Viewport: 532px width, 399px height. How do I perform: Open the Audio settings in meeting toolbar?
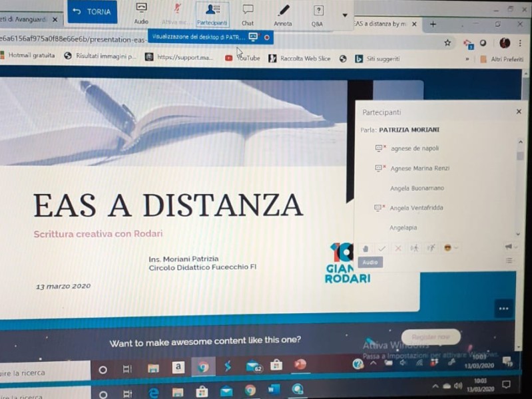[x=141, y=13]
